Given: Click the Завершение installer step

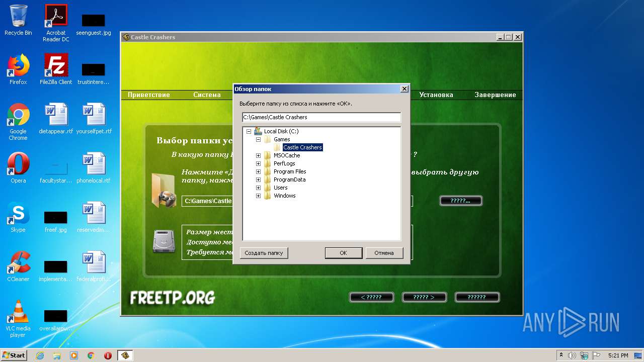Looking at the screenshot, I should [495, 95].
